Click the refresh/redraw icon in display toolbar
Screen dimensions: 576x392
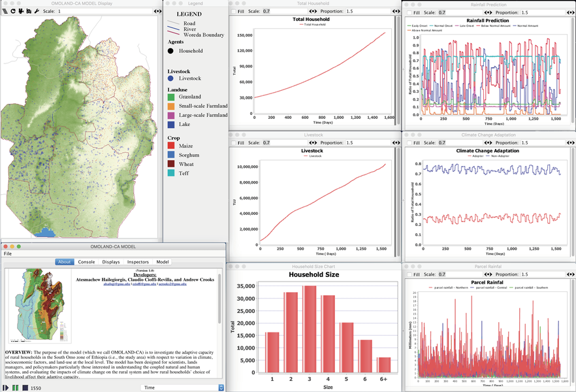pyautogui.click(x=13, y=12)
